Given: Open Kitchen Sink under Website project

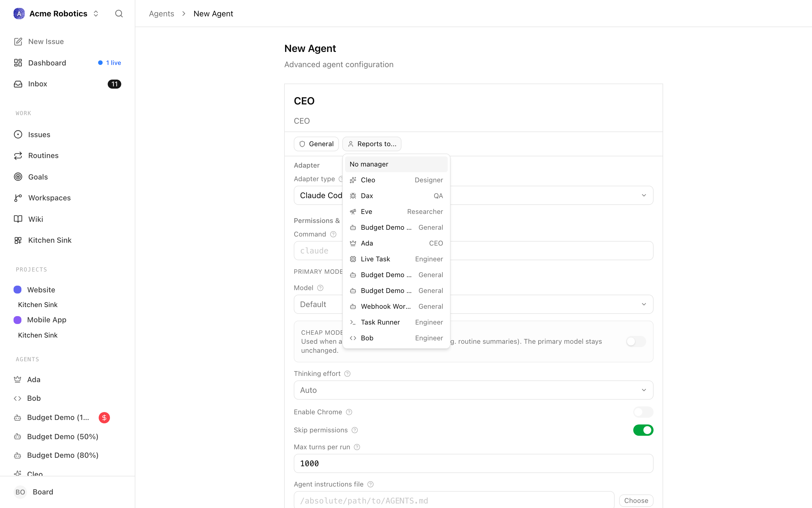Looking at the screenshot, I should click(37, 305).
